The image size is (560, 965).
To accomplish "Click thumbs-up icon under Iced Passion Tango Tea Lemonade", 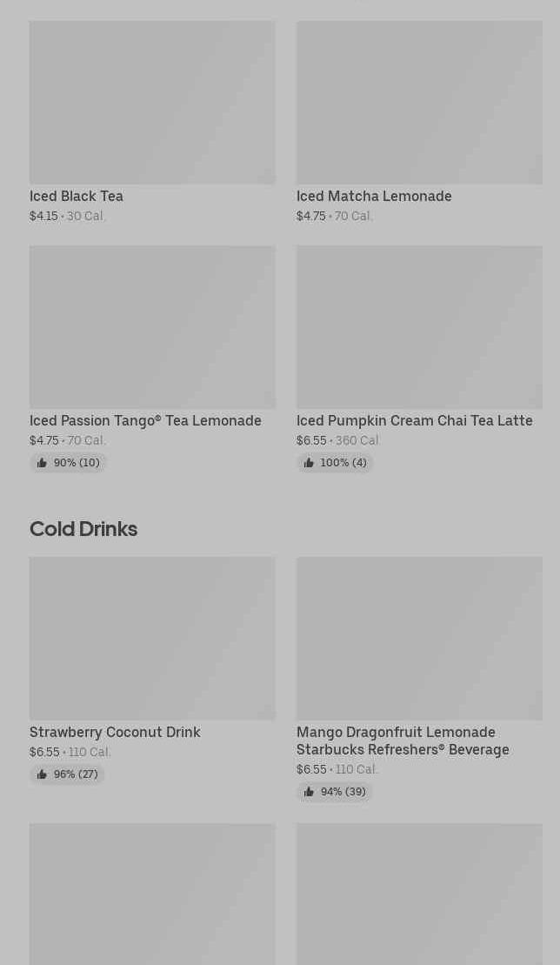I will (42, 463).
